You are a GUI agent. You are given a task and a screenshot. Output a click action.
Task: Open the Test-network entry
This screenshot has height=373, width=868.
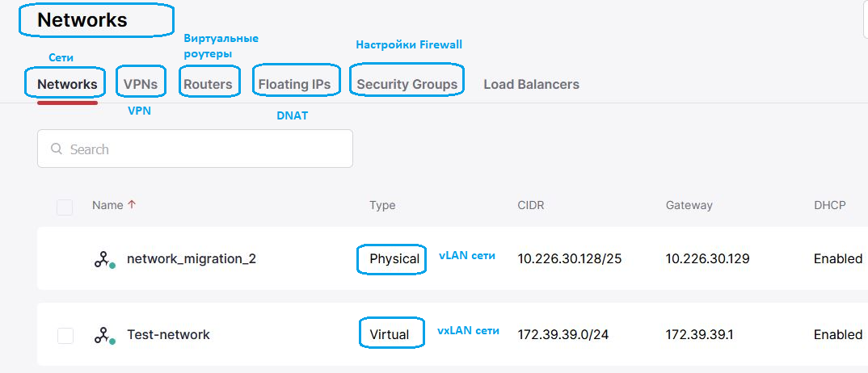pyautogui.click(x=168, y=335)
